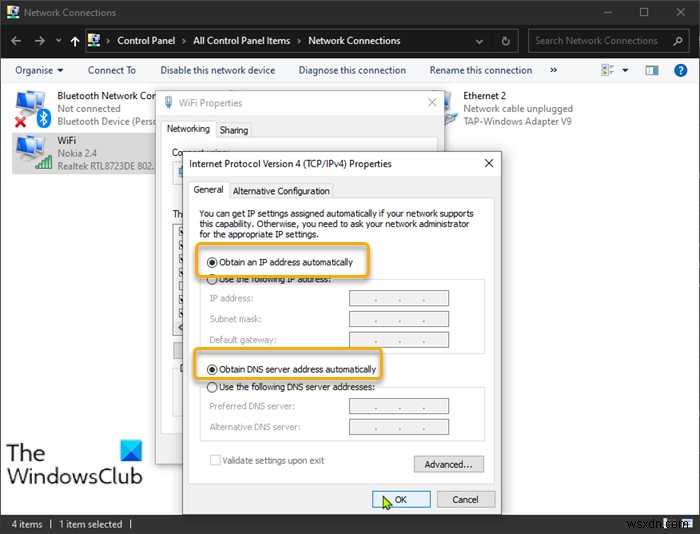Cancel the IPv4 properties dialog
Viewport: 700px width, 534px height.
click(x=466, y=500)
